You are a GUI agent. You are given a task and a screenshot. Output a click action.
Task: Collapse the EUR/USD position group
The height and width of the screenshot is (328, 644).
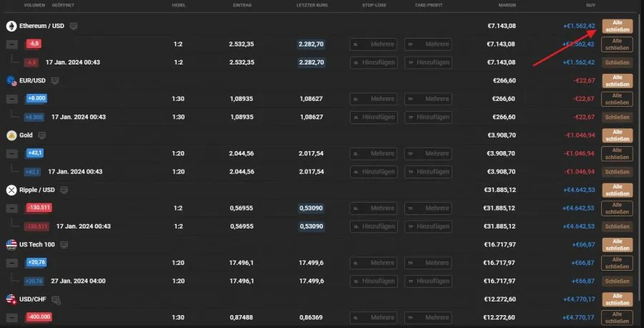point(12,99)
